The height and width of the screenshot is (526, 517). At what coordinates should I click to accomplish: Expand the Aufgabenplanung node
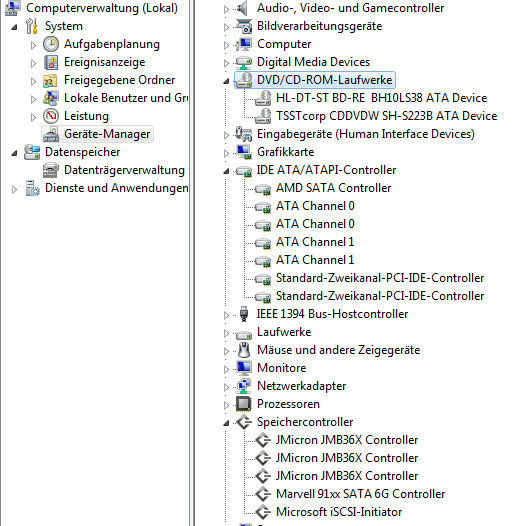click(x=33, y=45)
